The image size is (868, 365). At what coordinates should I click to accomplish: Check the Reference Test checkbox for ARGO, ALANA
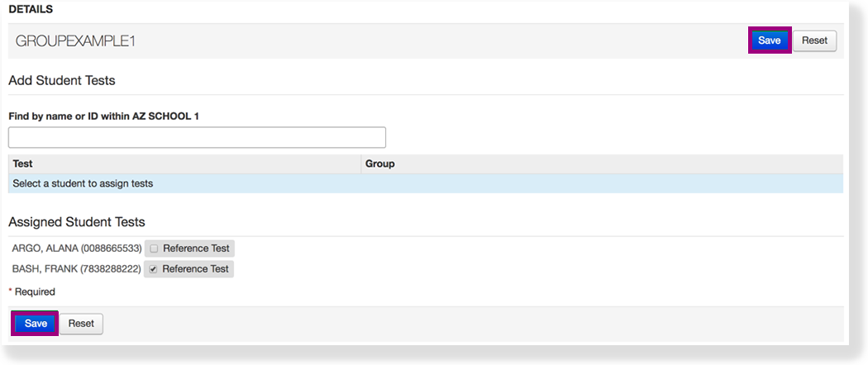point(154,249)
